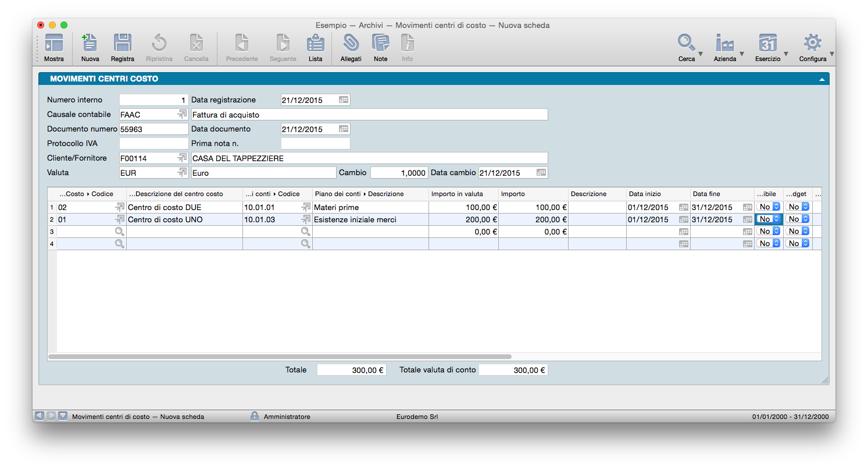Open calendar picker for Data registrazione

pos(344,100)
